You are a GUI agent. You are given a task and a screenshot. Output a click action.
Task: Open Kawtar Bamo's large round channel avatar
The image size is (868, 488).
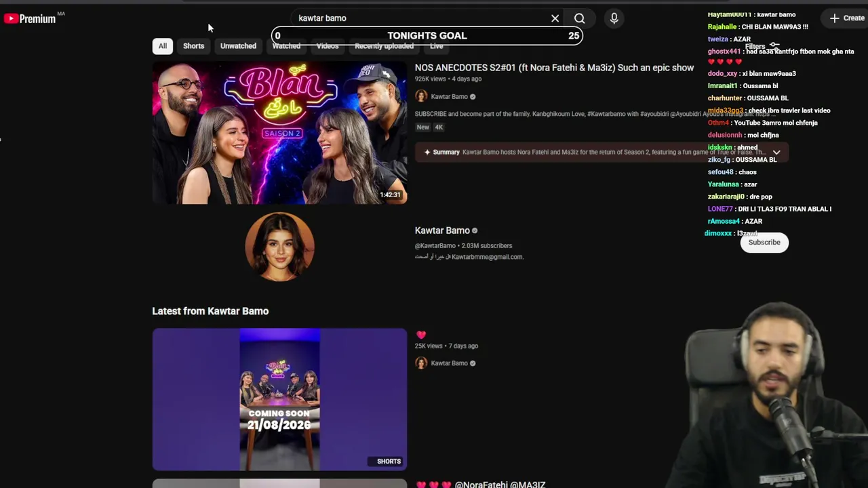click(x=279, y=247)
